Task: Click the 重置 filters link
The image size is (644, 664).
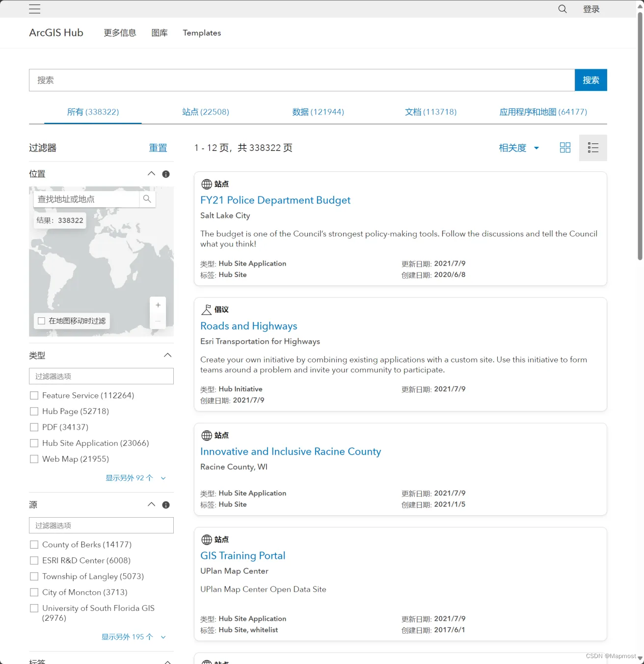Action: (x=158, y=148)
